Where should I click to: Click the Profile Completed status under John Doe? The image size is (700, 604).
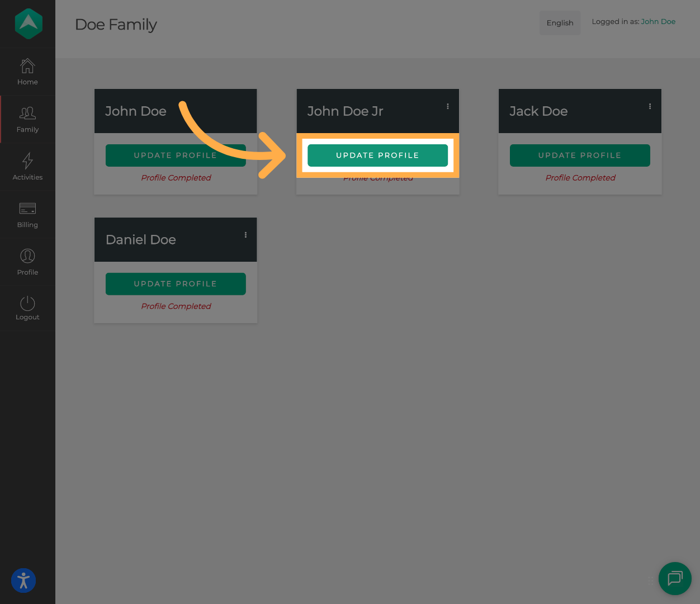coord(176,177)
